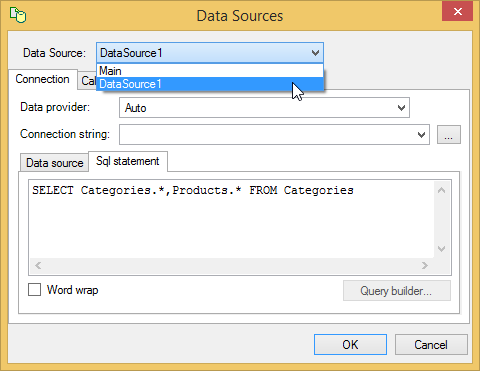480x371 pixels.
Task: Choose DataSource1 in the dropdown list
Action: click(x=210, y=84)
